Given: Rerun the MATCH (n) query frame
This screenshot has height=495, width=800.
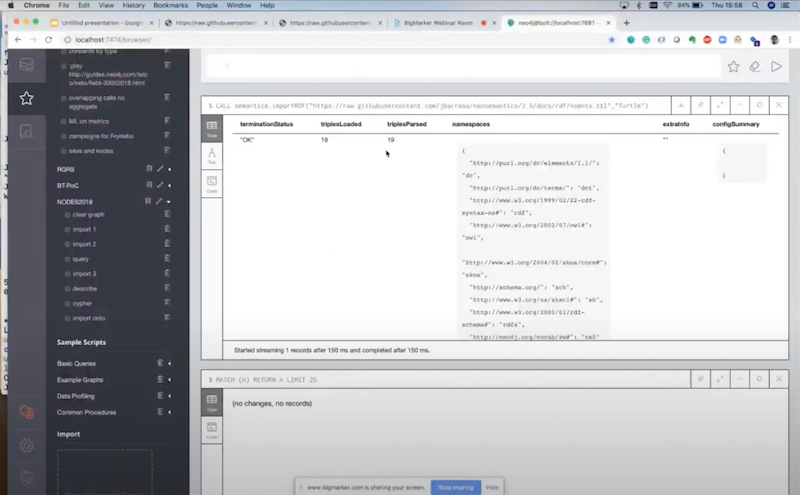Looking at the screenshot, I should coord(759,379).
